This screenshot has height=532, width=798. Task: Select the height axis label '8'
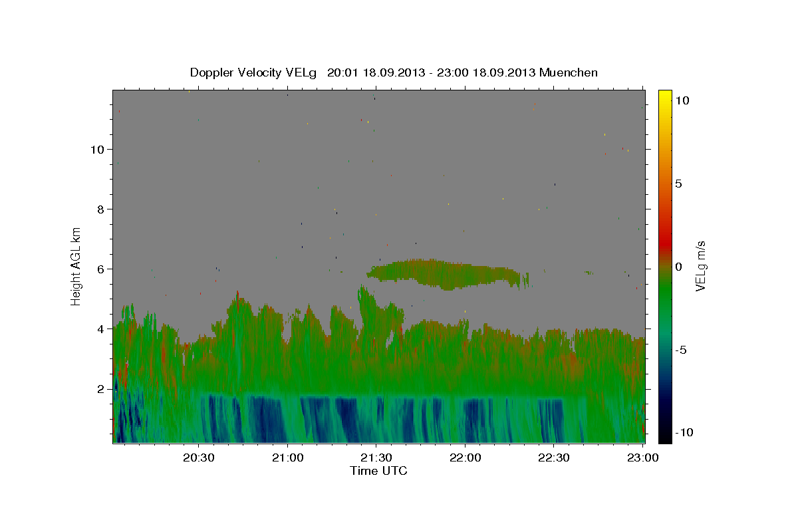coord(101,209)
